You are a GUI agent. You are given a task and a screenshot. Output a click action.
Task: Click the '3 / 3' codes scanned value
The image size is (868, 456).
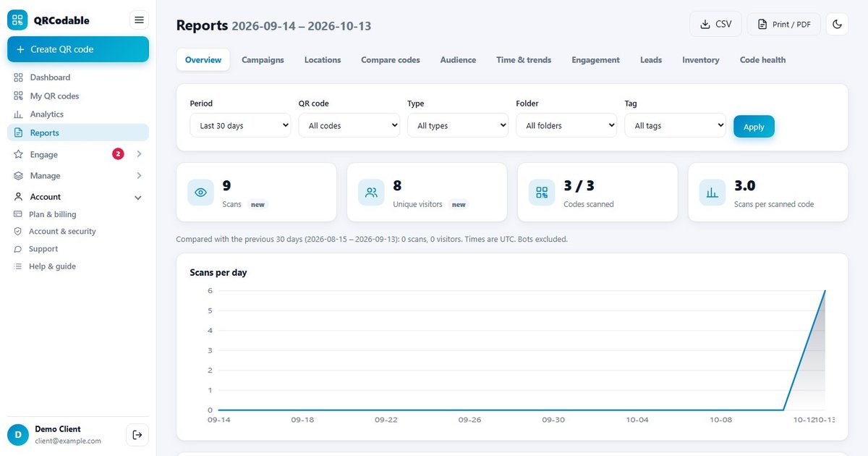579,186
